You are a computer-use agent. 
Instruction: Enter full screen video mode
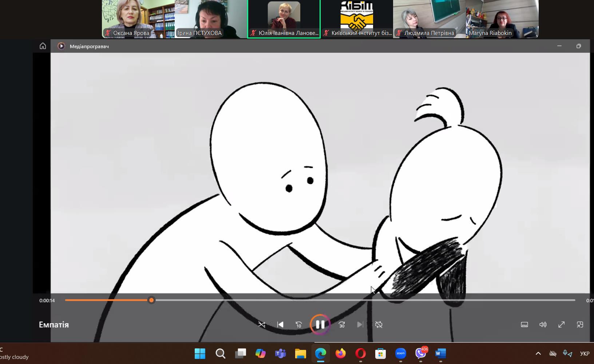562,324
